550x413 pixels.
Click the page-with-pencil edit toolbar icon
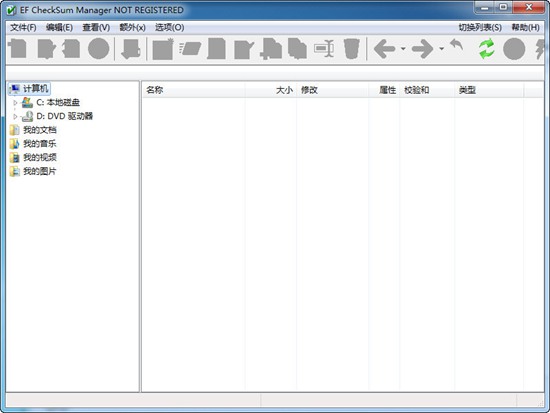click(x=243, y=49)
